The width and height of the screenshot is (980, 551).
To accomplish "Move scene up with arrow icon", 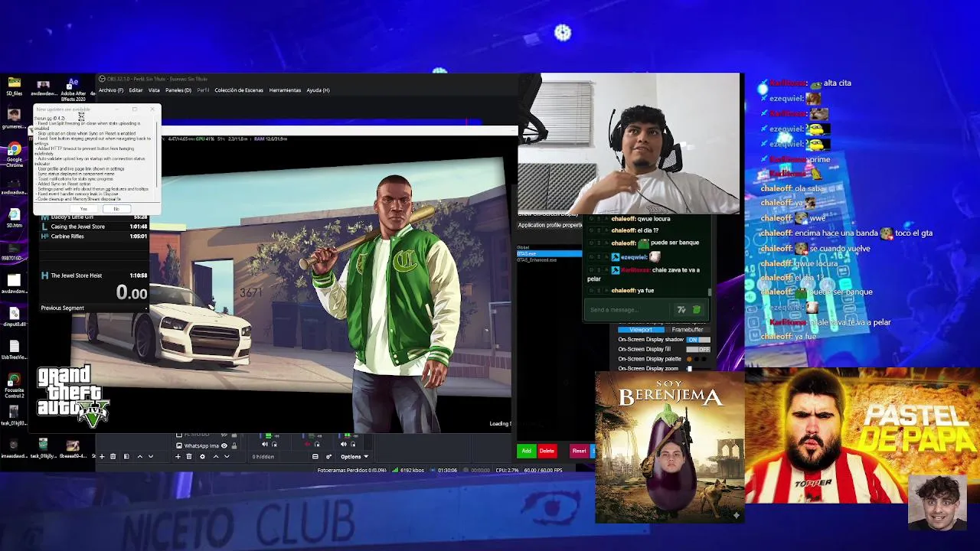I will click(139, 457).
